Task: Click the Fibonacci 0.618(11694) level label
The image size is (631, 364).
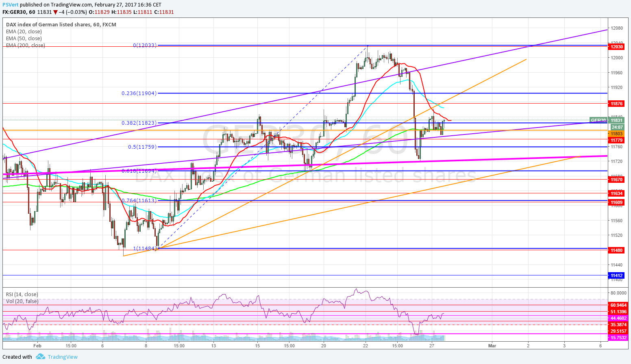Action: 139,171
